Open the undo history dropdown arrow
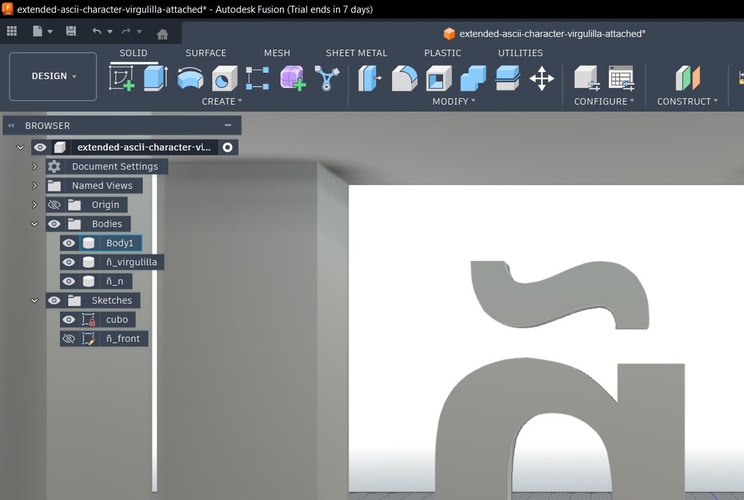This screenshot has width=744, height=500. 110,32
